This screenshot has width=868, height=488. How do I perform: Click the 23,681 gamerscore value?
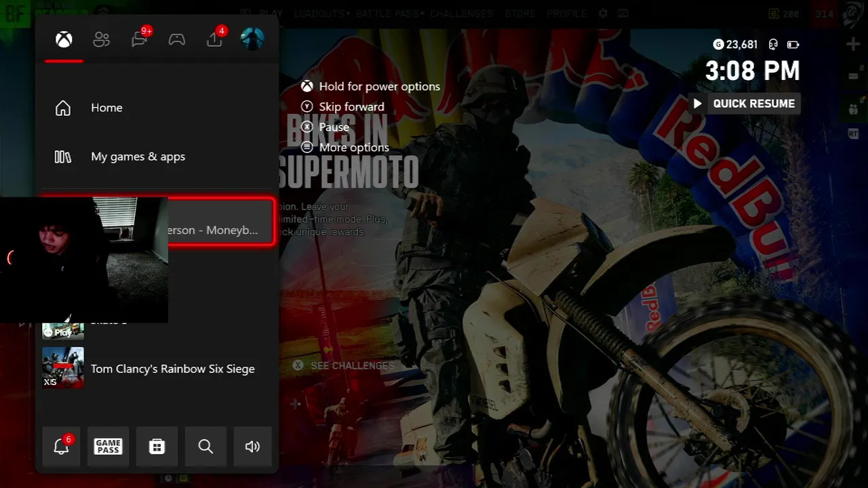pyautogui.click(x=742, y=44)
